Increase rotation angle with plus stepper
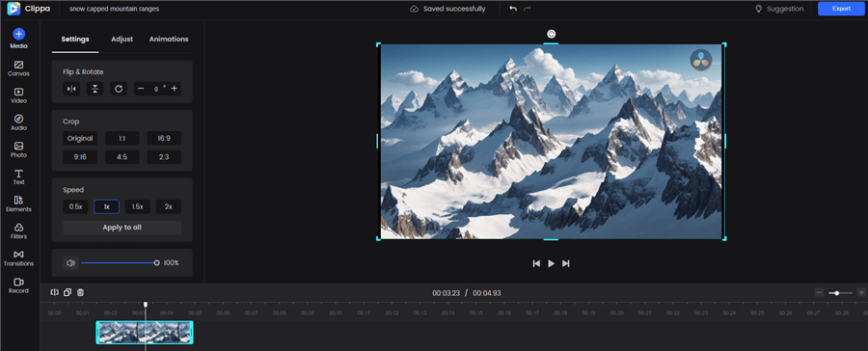Screen dimensions: 868x351 [174, 89]
